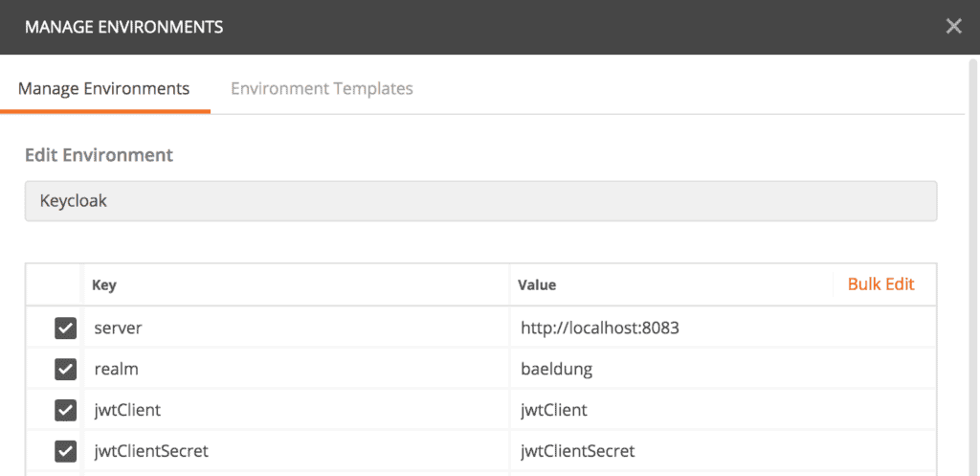The height and width of the screenshot is (476, 980).
Task: Click the jwtClient key cell
Action: point(297,410)
